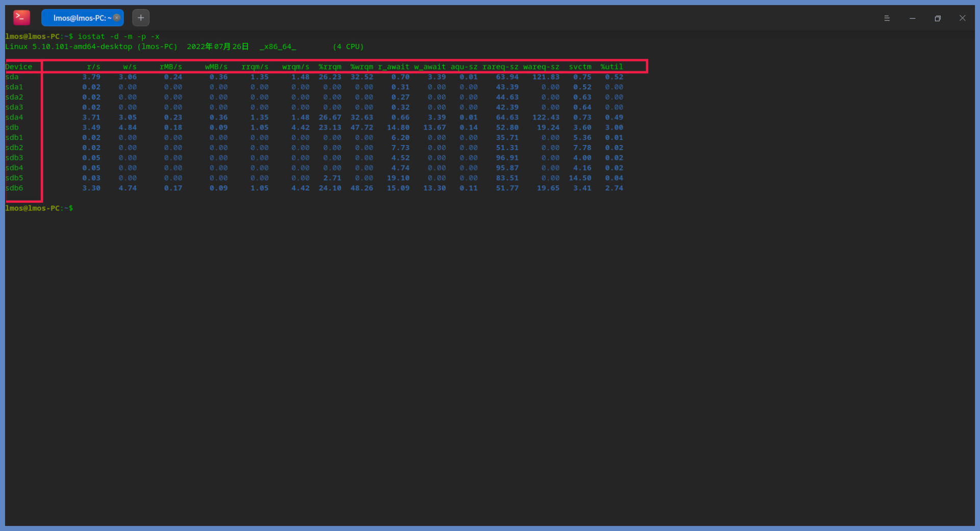The image size is (980, 531).
Task: Click the r_await column header
Action: click(x=394, y=67)
